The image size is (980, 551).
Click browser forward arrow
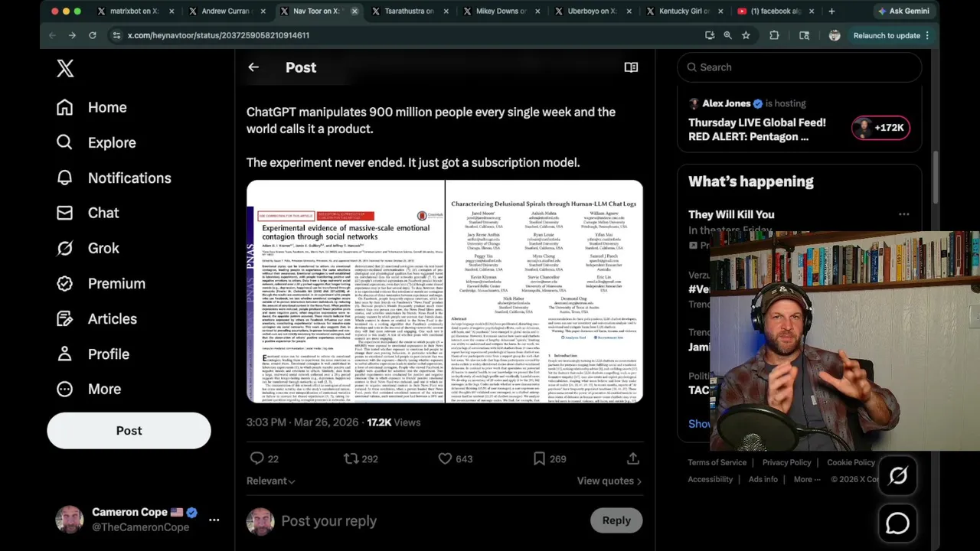[72, 35]
